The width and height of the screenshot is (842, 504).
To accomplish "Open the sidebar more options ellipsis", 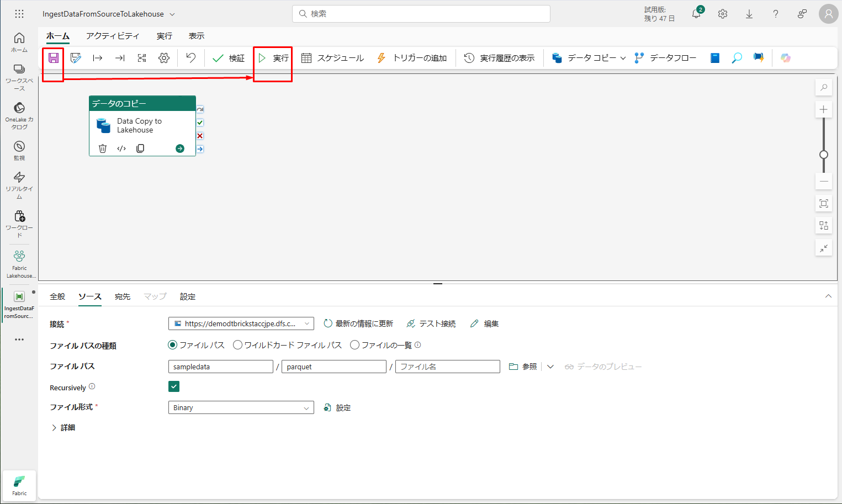I will pos(19,339).
